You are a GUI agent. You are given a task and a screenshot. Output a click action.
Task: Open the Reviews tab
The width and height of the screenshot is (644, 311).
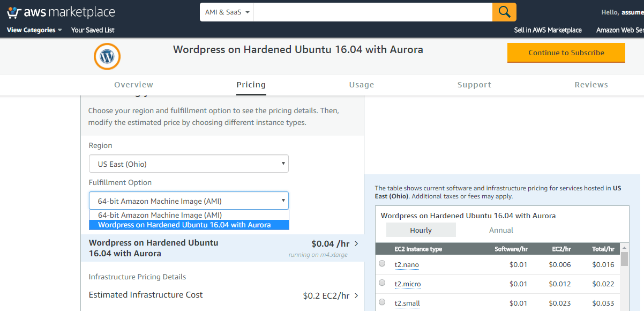pyautogui.click(x=591, y=85)
